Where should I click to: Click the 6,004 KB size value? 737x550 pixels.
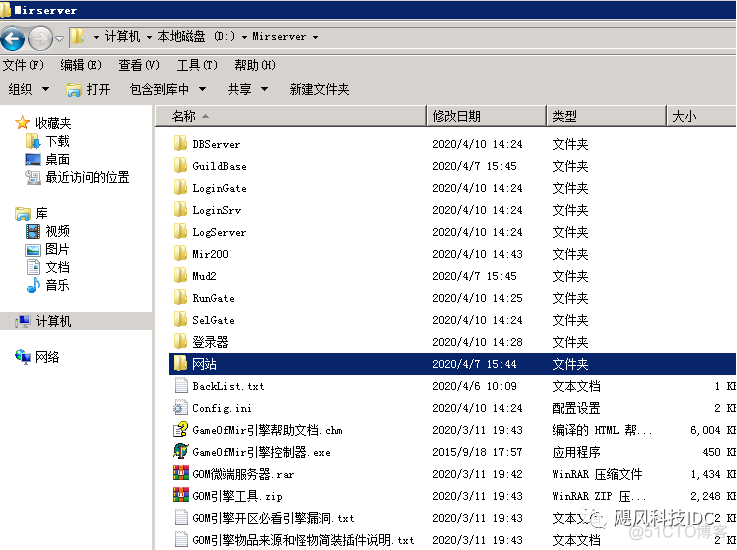pos(713,430)
